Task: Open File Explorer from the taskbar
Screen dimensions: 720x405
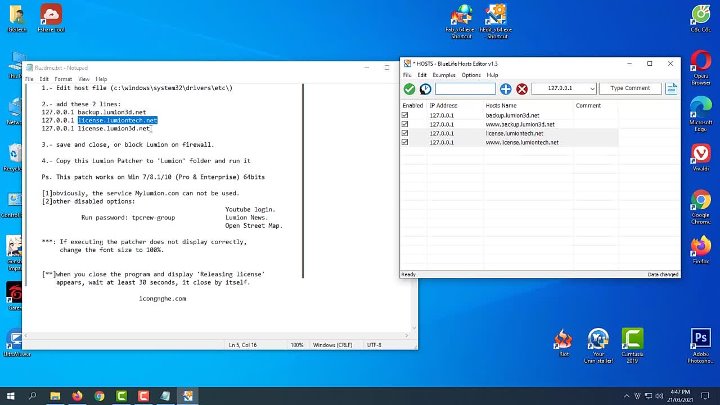Action: [55, 396]
